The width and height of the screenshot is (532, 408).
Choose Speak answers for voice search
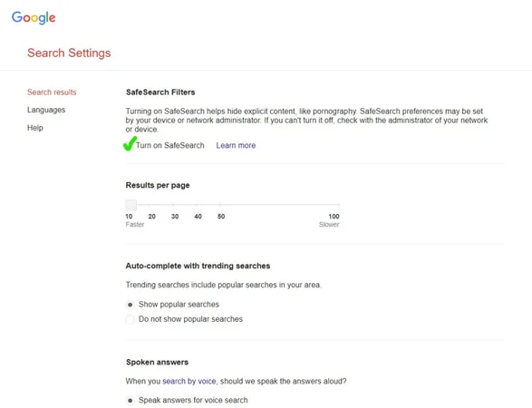pyautogui.click(x=130, y=400)
